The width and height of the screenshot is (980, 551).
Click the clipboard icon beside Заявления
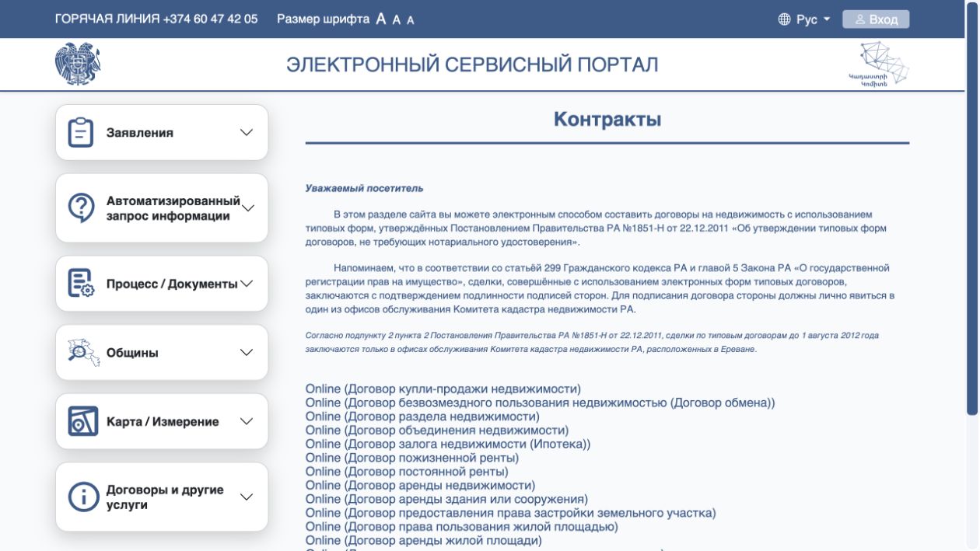[81, 132]
